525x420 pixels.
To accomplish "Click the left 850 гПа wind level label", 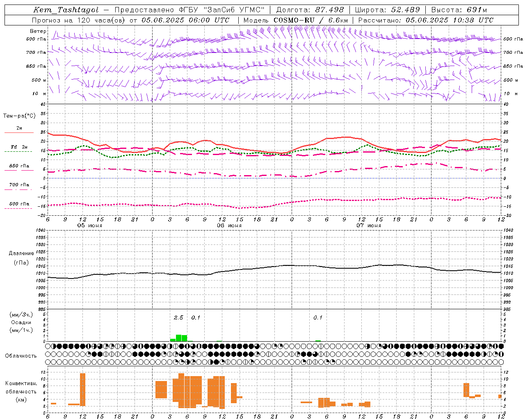I will (37, 66).
